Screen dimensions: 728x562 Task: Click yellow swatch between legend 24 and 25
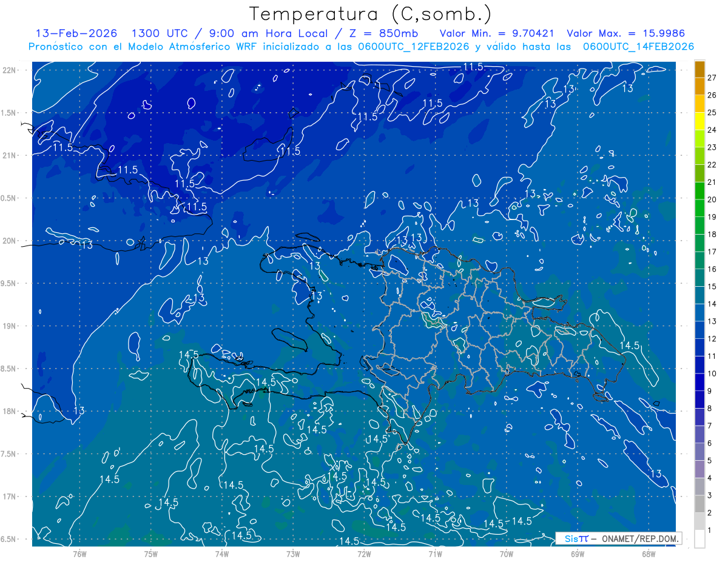coord(699,121)
